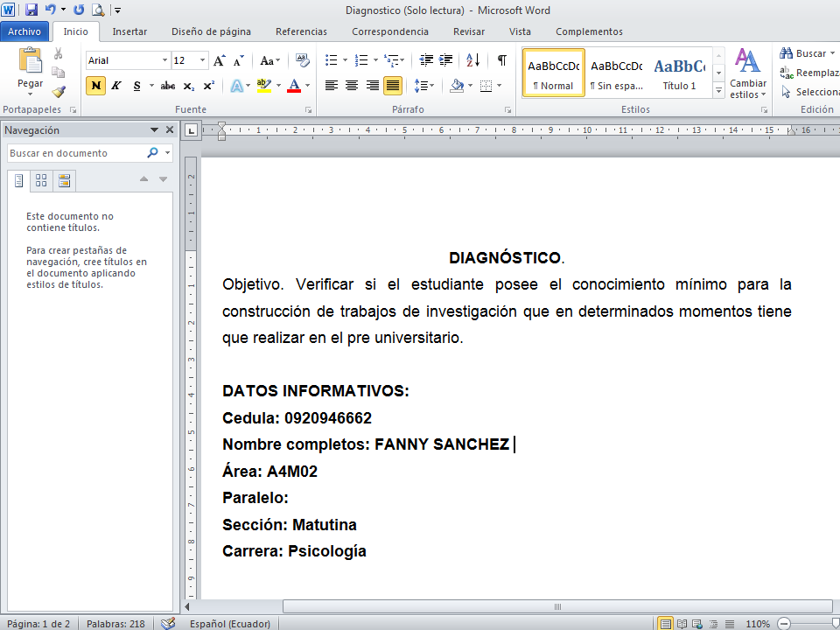The width and height of the screenshot is (840, 630).
Task: Show pages thumbnails view in navigation pane
Action: (41, 181)
